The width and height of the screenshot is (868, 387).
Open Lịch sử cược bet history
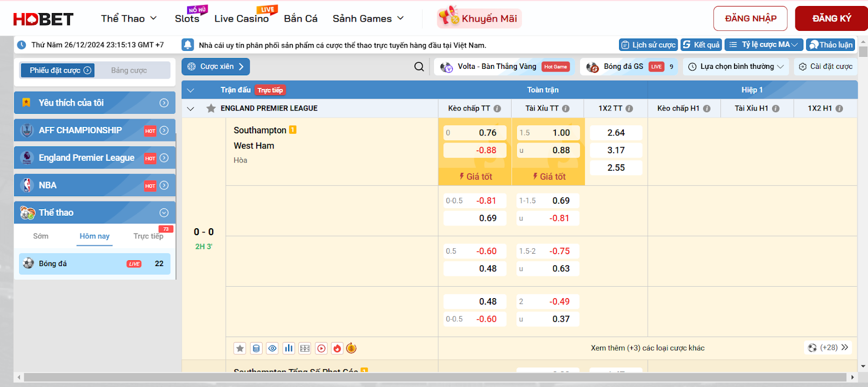[x=648, y=44]
